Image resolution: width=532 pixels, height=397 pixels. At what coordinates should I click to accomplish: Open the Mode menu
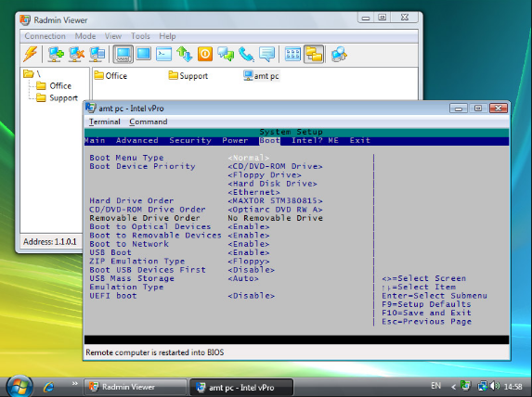coord(85,36)
